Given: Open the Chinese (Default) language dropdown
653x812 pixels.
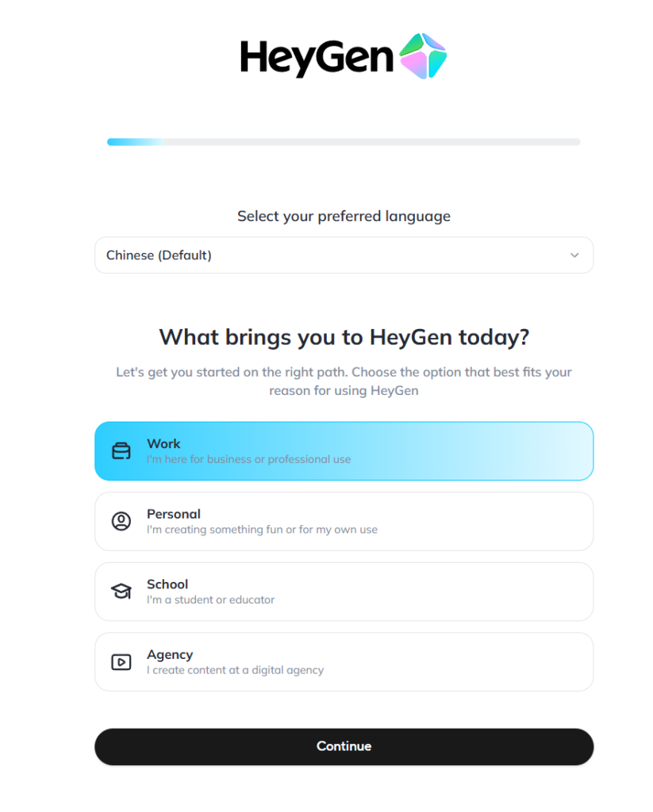Looking at the screenshot, I should click(x=344, y=255).
